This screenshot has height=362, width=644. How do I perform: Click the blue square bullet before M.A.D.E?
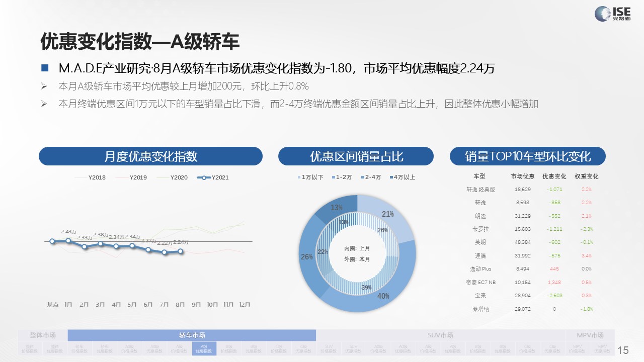point(45,68)
